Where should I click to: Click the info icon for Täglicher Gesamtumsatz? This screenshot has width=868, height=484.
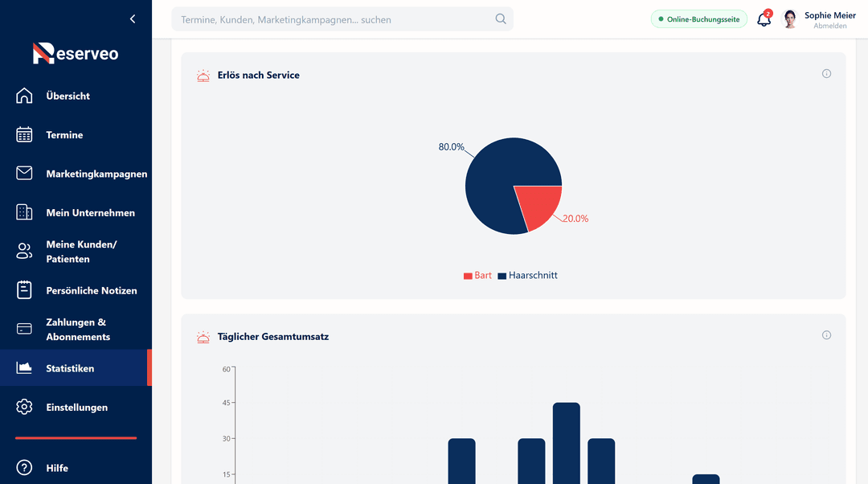(x=826, y=335)
